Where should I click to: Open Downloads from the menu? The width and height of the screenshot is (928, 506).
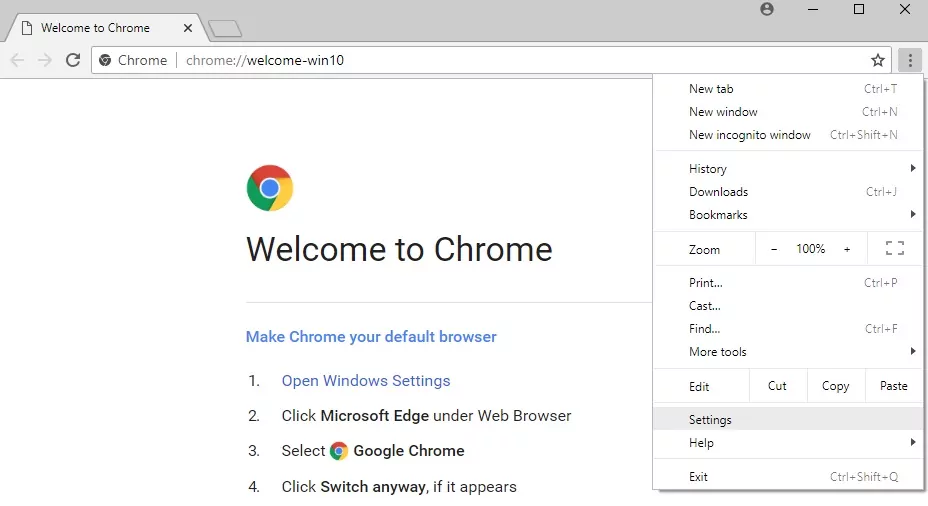(x=788, y=192)
